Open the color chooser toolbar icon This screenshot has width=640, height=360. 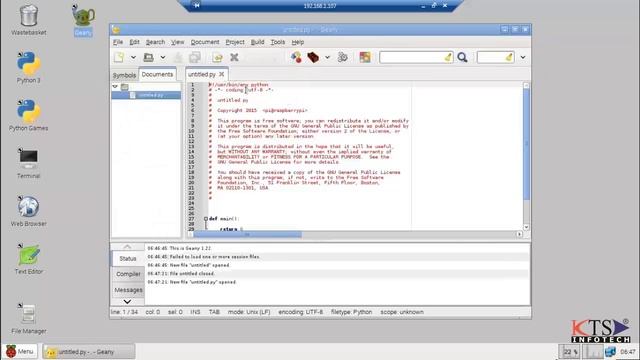point(365,57)
